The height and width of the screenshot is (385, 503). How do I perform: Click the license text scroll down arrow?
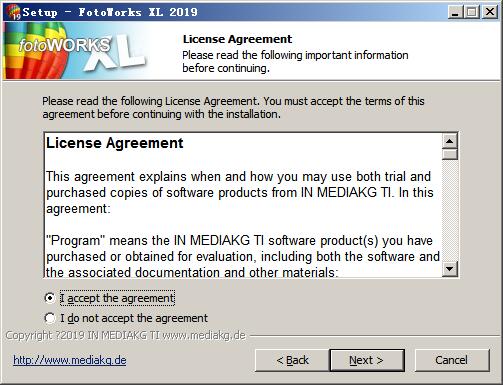(450, 268)
